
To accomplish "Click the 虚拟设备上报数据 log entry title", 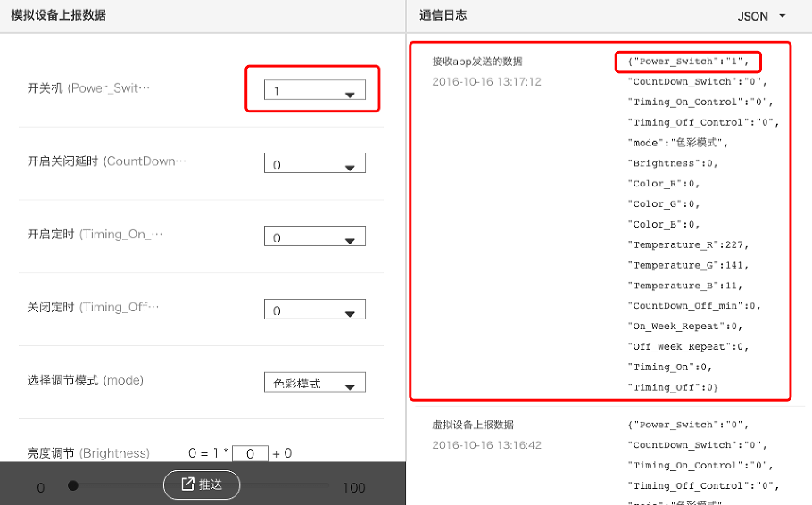I will tap(473, 425).
